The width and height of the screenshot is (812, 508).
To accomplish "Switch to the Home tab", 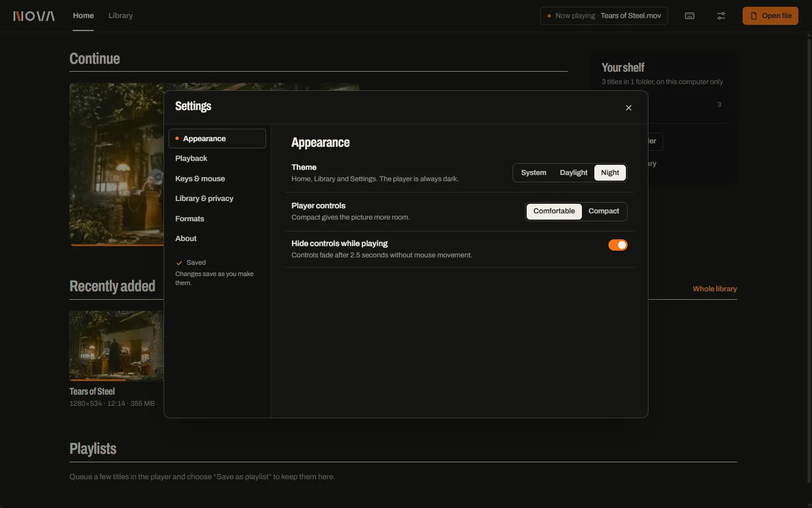I will [83, 16].
